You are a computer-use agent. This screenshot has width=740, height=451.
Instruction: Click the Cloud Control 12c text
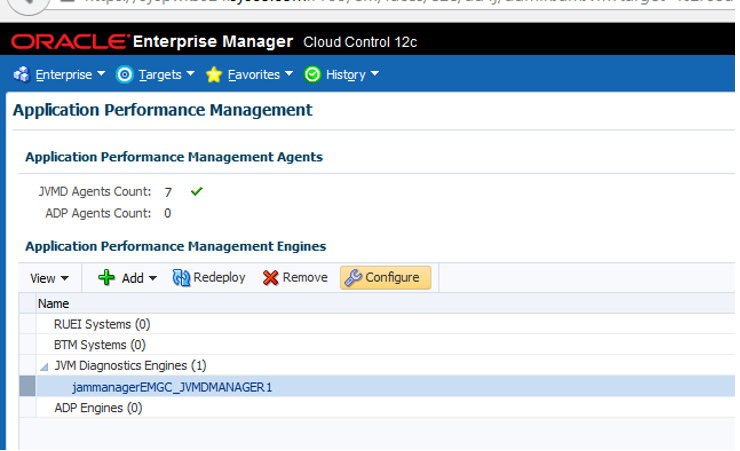[x=360, y=42]
